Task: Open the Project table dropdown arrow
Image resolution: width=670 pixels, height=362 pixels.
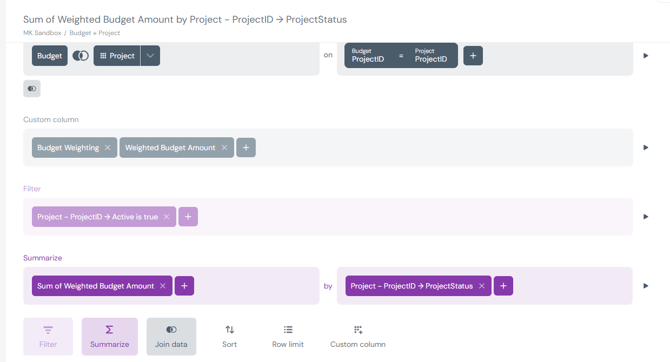Action: [150, 56]
